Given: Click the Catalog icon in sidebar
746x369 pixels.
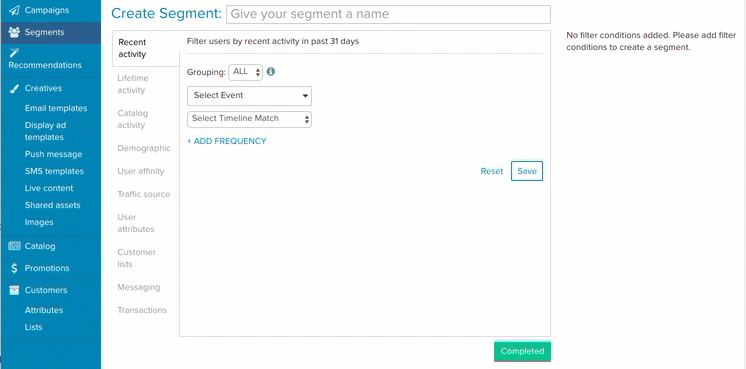Looking at the screenshot, I should 14,246.
